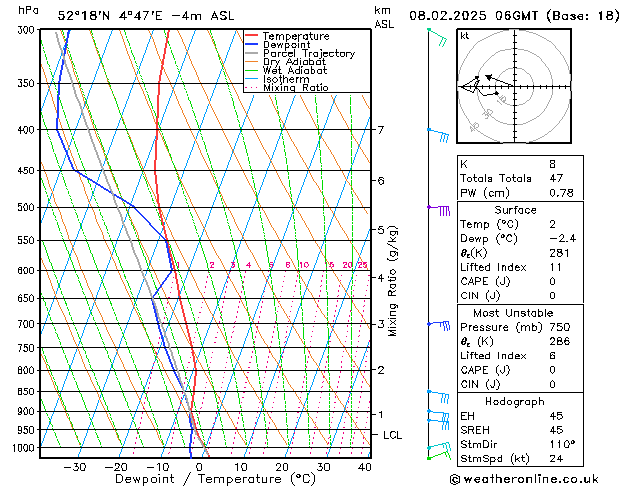The height and width of the screenshot is (486, 629).
Task: Click the 7 km altitude label
Action: pos(381,130)
